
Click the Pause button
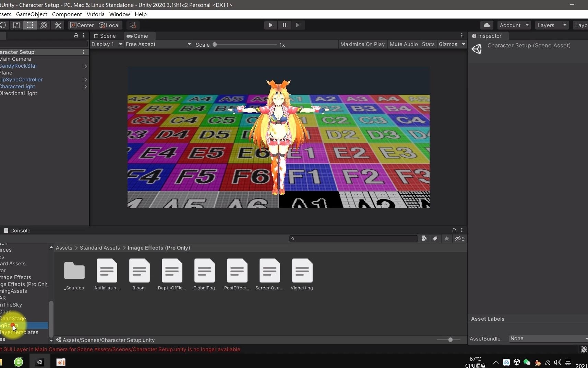click(284, 25)
